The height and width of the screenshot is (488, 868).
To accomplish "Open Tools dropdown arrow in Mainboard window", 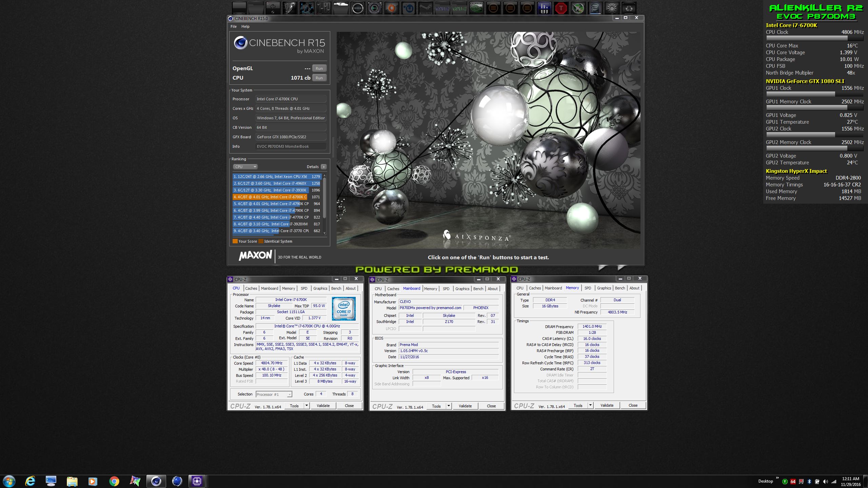I will 449,406.
